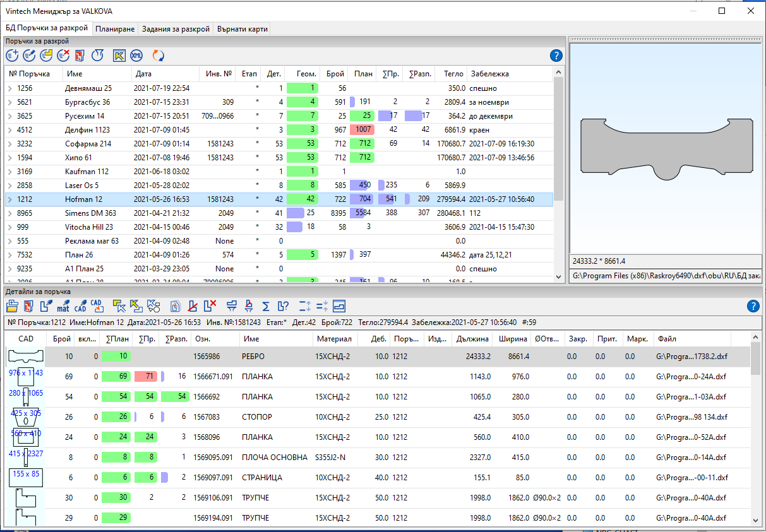Click the red document icon in the orders toolbar
The image size is (766, 532).
[80, 56]
